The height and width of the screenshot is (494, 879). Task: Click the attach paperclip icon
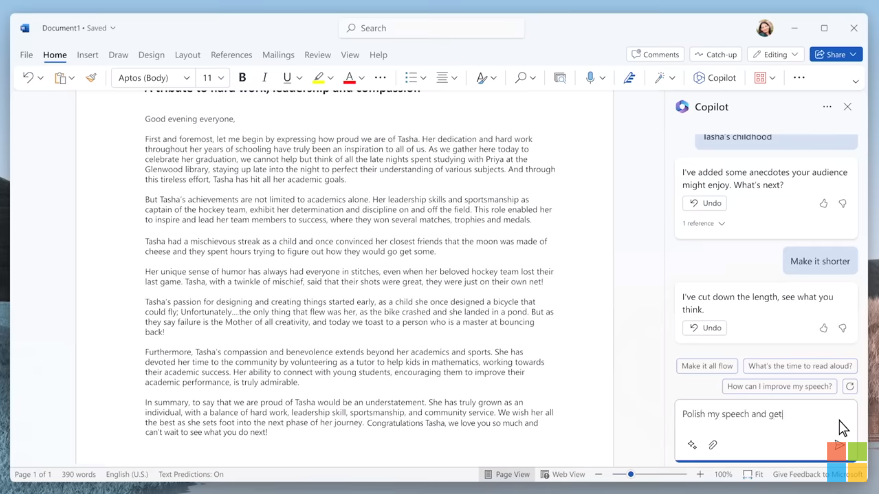tap(713, 445)
